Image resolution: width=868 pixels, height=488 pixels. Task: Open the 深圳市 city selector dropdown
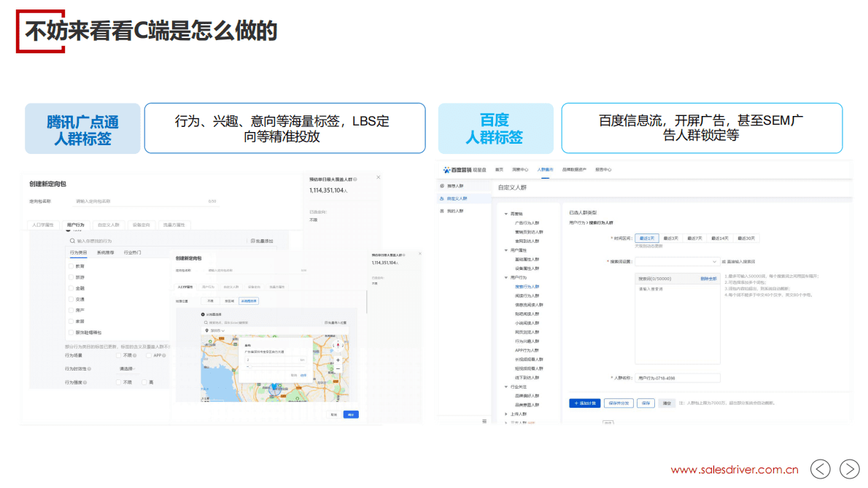[x=217, y=330]
